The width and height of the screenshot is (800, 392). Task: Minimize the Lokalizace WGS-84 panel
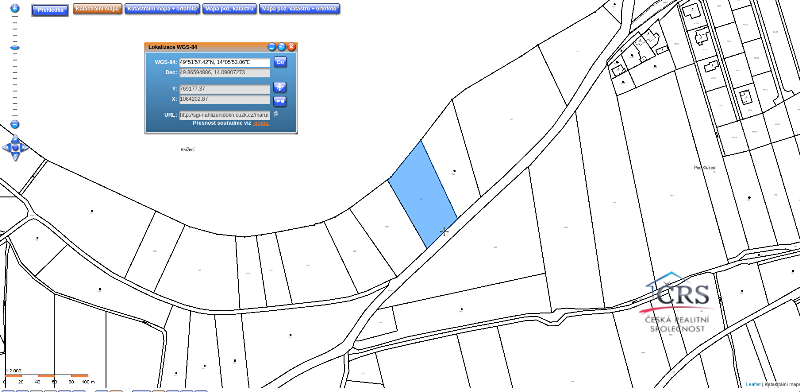point(272,47)
